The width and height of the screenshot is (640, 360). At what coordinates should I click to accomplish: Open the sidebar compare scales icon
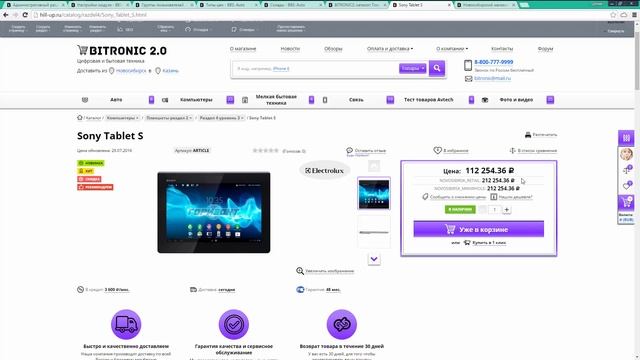(x=626, y=170)
